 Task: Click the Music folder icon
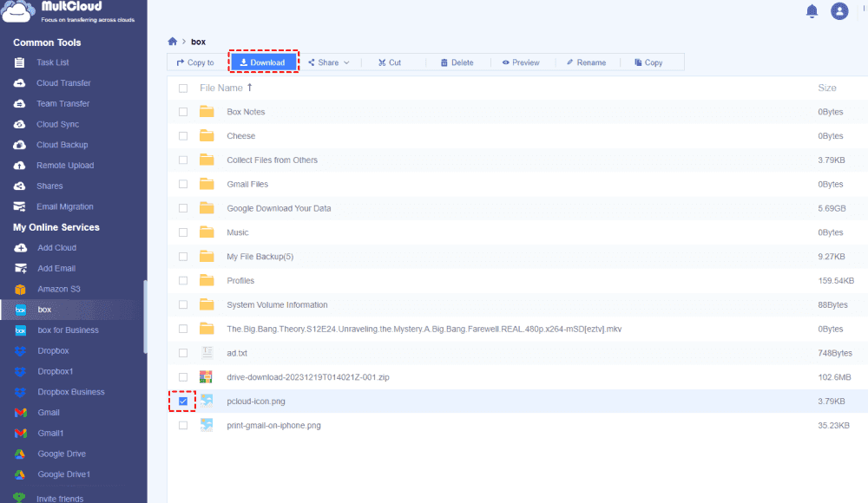coord(207,232)
